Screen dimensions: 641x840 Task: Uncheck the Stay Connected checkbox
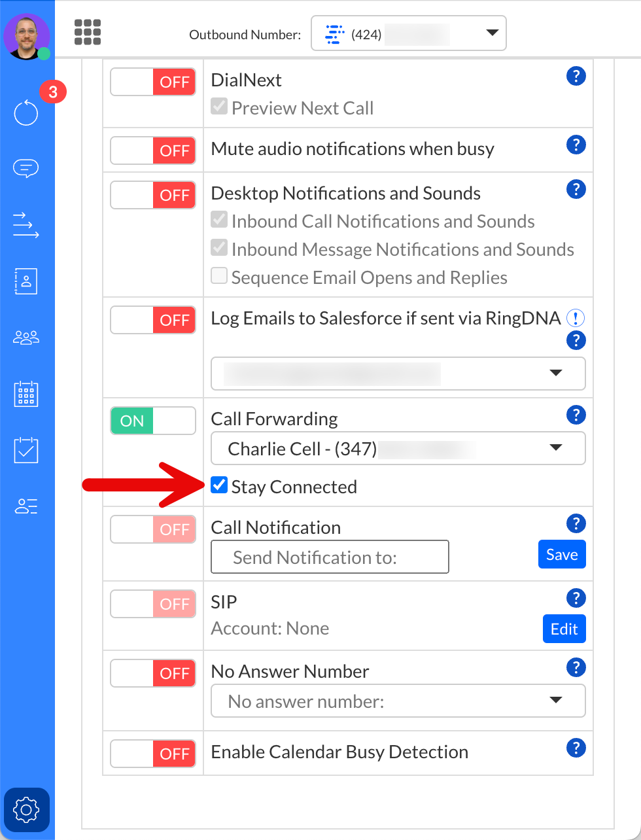pyautogui.click(x=219, y=485)
